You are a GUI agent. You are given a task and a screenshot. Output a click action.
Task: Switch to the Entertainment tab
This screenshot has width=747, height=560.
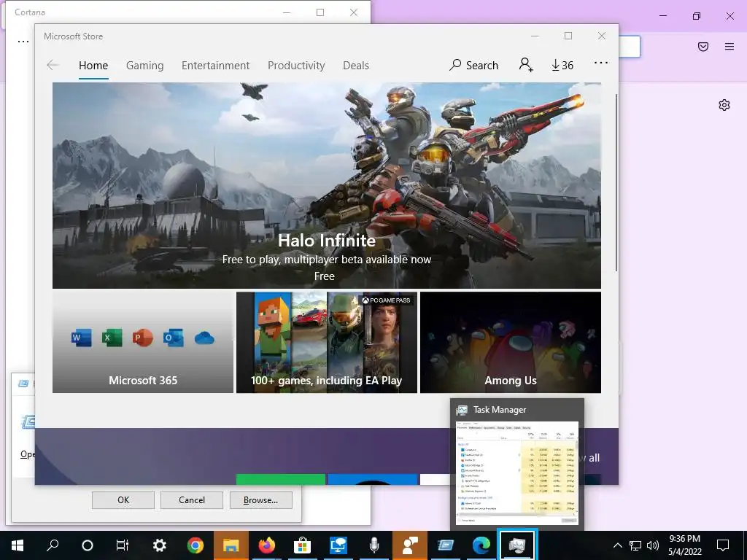coord(215,65)
